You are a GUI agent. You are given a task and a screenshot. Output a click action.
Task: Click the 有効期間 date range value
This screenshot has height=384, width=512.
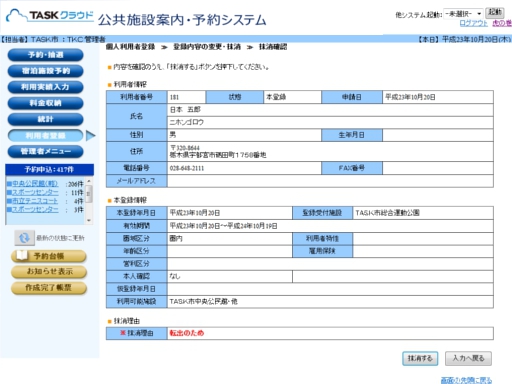pyautogui.click(x=223, y=226)
